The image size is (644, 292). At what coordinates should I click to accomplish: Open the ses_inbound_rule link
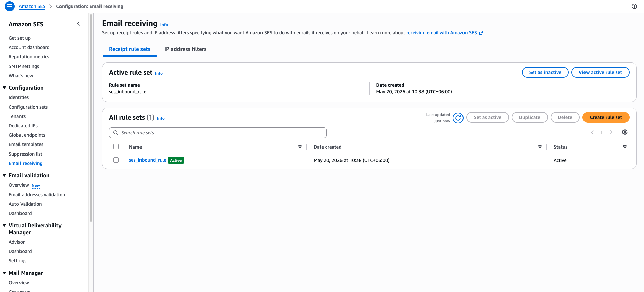148,160
